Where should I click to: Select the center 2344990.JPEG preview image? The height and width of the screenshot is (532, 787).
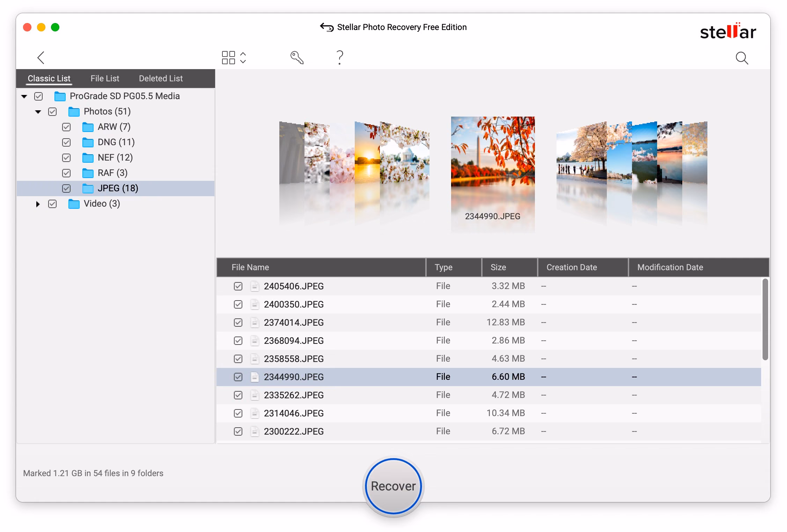(x=493, y=152)
